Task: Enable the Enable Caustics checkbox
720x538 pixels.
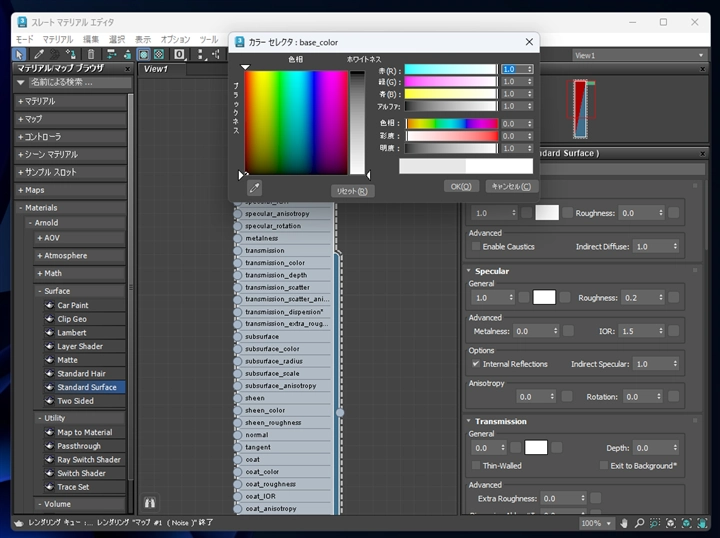Action: (476, 247)
